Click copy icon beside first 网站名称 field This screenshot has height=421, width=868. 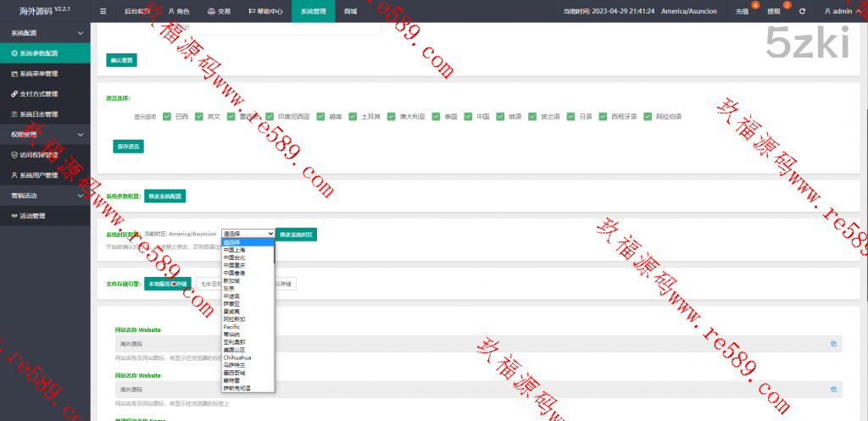point(833,344)
